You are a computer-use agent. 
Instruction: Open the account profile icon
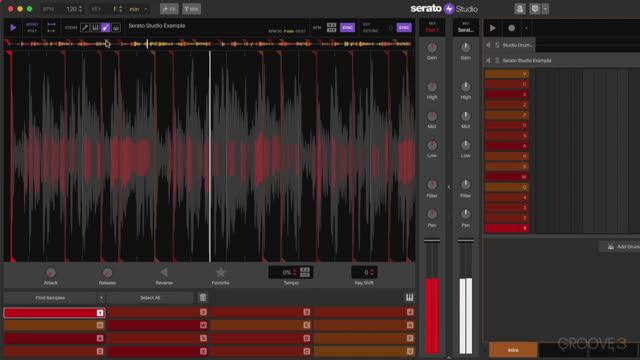click(x=520, y=9)
